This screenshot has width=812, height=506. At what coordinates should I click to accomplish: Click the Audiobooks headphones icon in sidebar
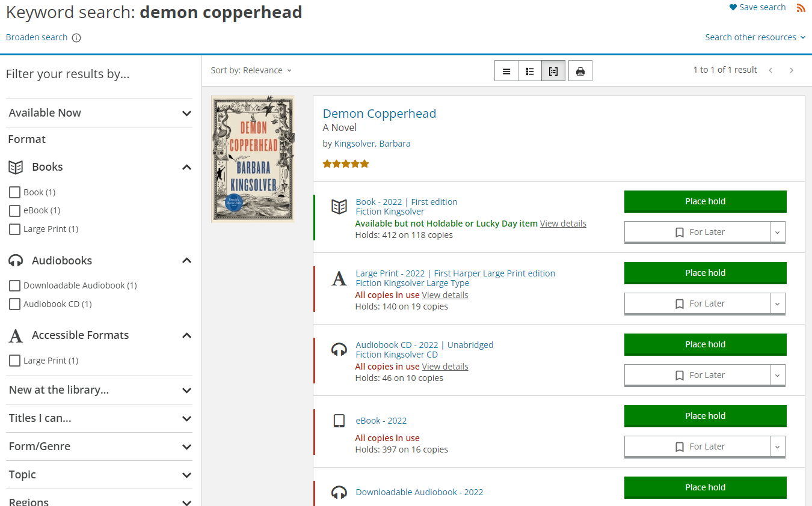[16, 261]
